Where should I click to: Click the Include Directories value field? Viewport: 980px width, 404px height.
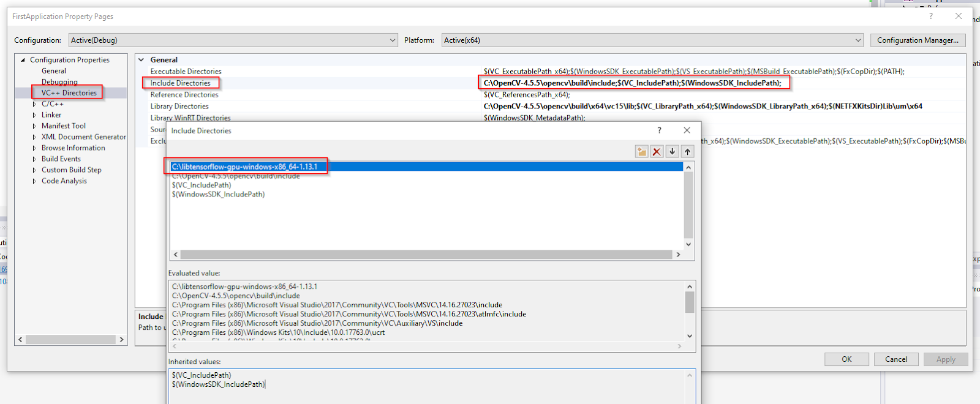point(633,83)
